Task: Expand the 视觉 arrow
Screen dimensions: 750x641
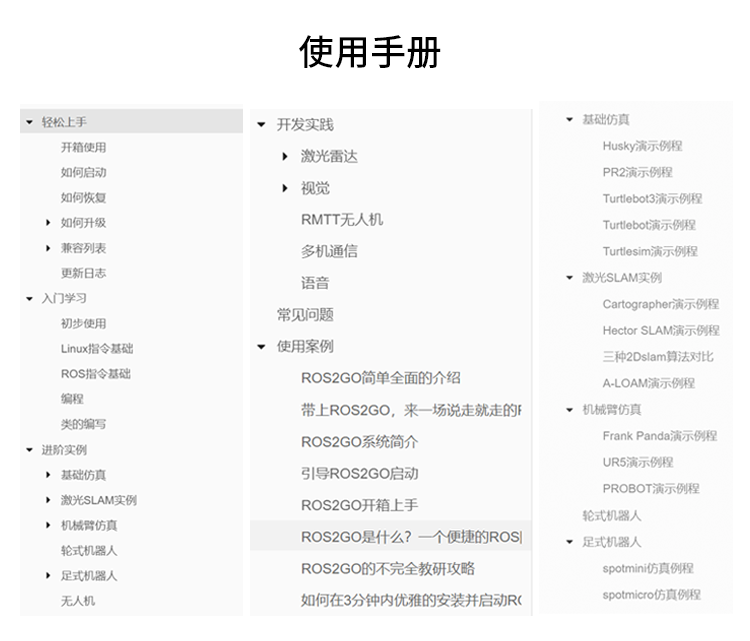Action: (x=285, y=188)
